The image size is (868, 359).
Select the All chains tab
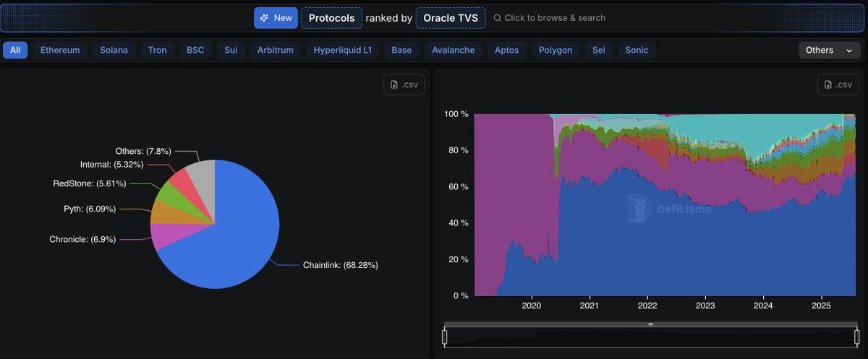(15, 50)
